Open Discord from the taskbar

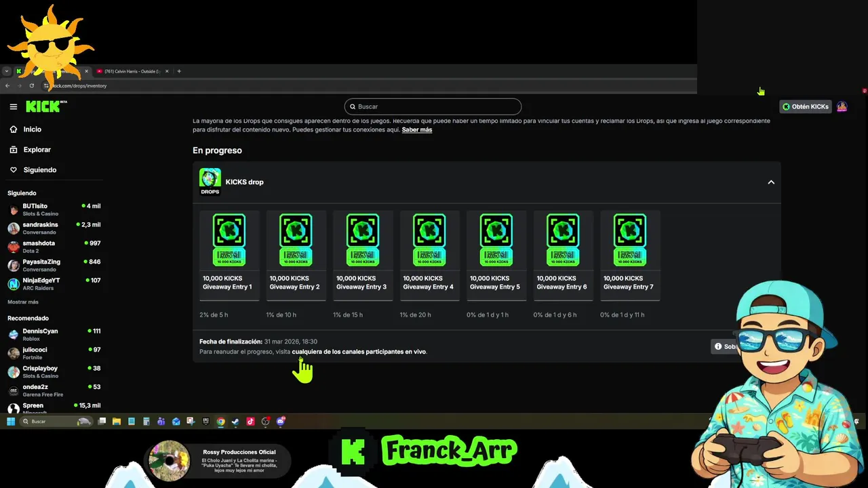tap(281, 422)
